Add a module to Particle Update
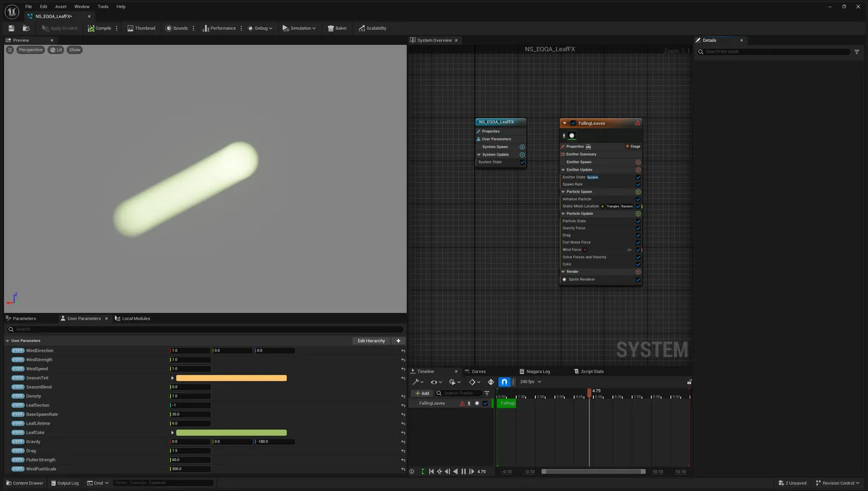Image resolution: width=868 pixels, height=491 pixels. [x=638, y=214]
